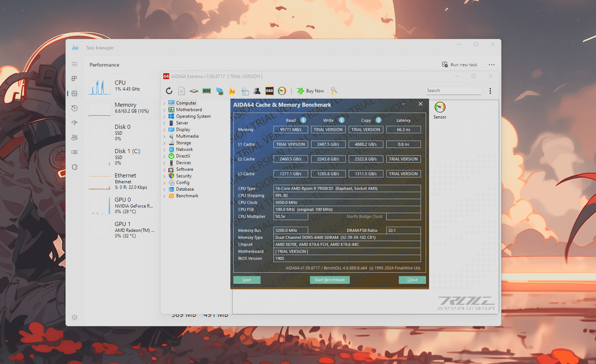596x364 pixels.
Task: Expand the Computer tree node arrow
Action: [164, 103]
